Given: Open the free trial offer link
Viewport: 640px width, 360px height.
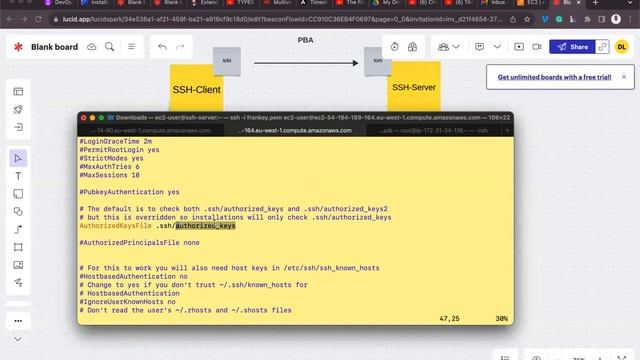Looking at the screenshot, I should (554, 77).
